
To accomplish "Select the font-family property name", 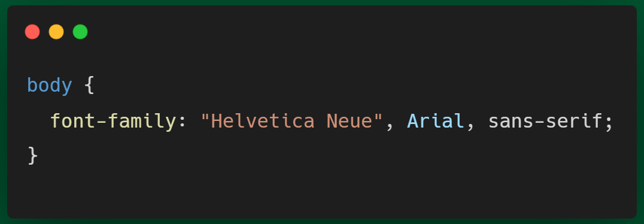I will (113, 121).
